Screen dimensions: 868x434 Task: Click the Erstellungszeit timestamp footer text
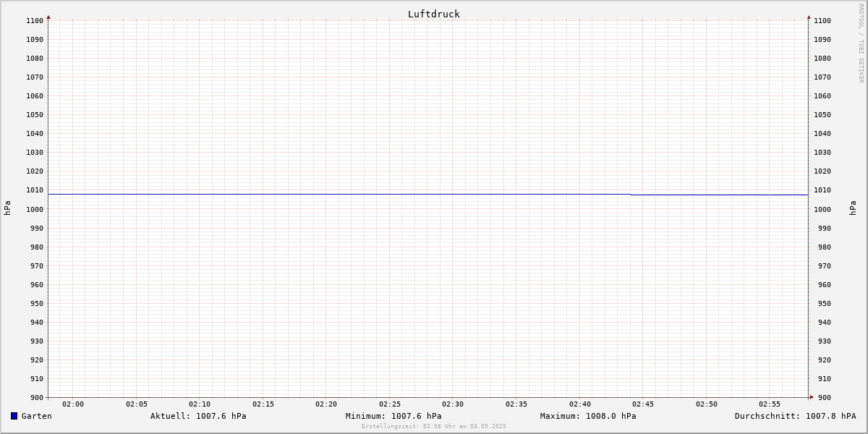pos(434,426)
